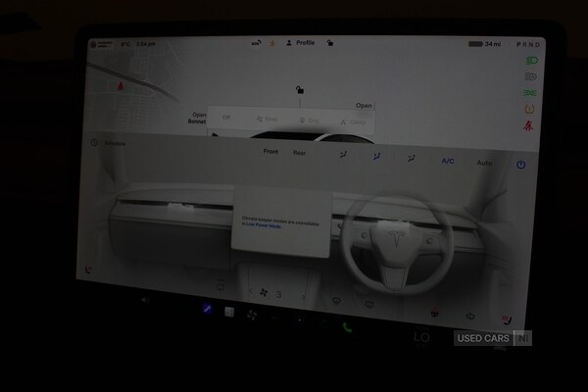Viewport: 588px width, 392px height.
Task: Tap the auto high beam icon
Action: (x=531, y=76)
